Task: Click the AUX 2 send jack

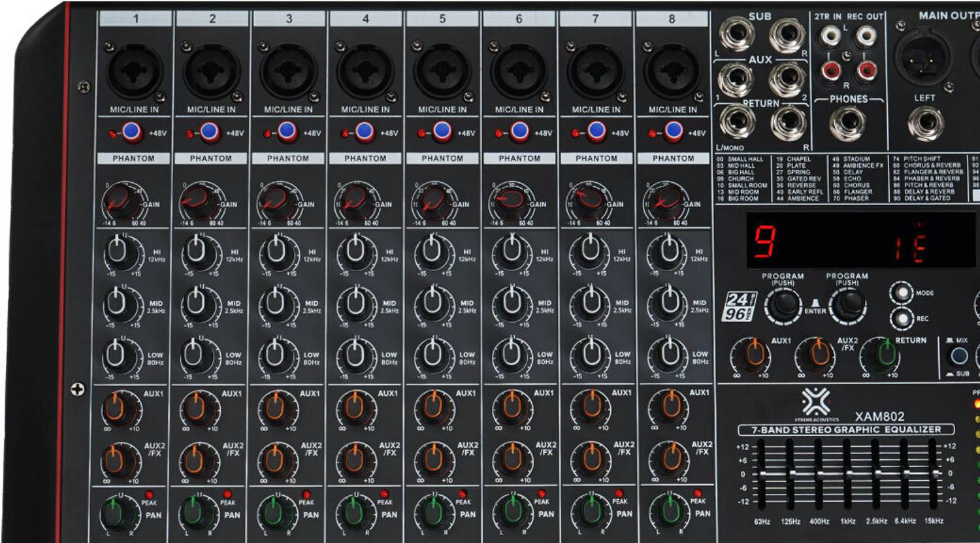Action: tap(787, 80)
